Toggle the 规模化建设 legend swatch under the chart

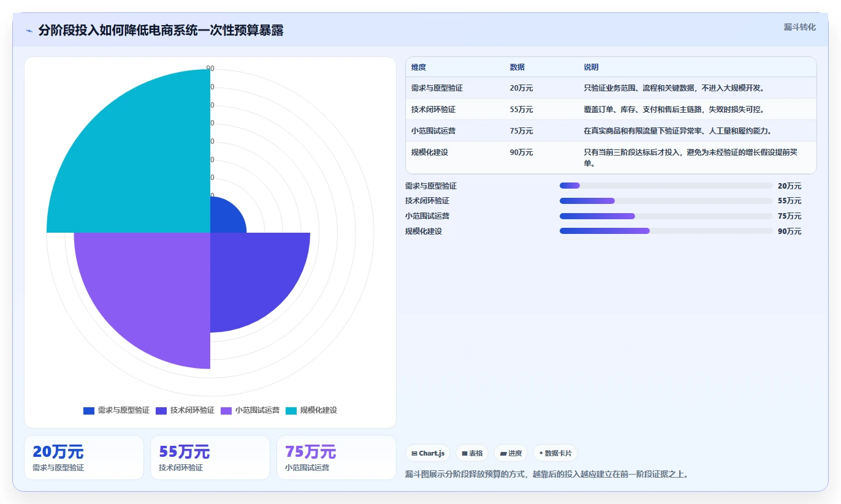[291, 410]
